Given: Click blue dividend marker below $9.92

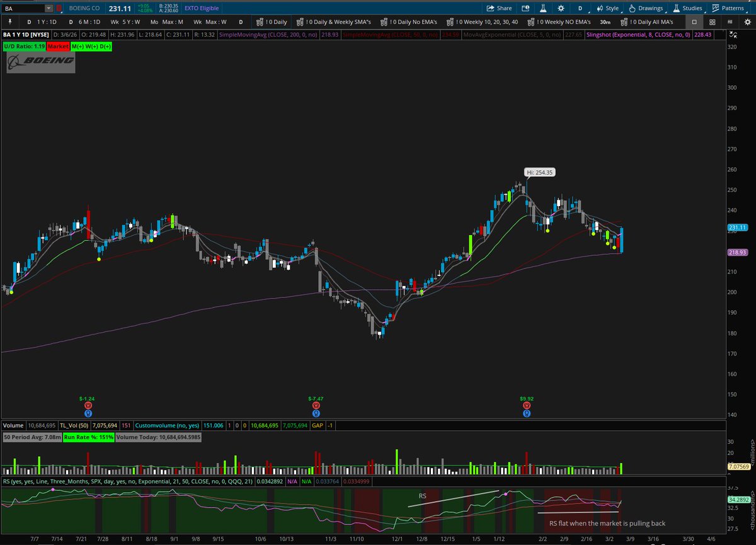Looking at the screenshot, I should (x=526, y=414).
